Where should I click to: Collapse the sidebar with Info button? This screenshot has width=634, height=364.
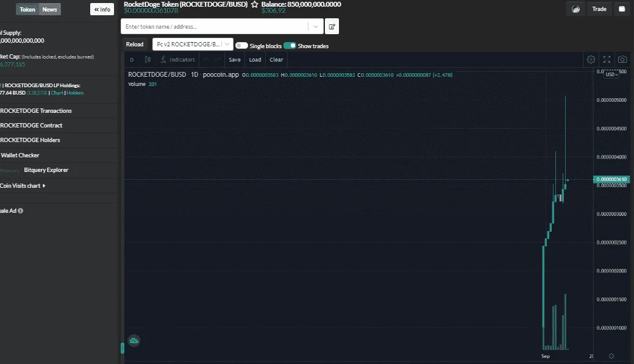(102, 9)
